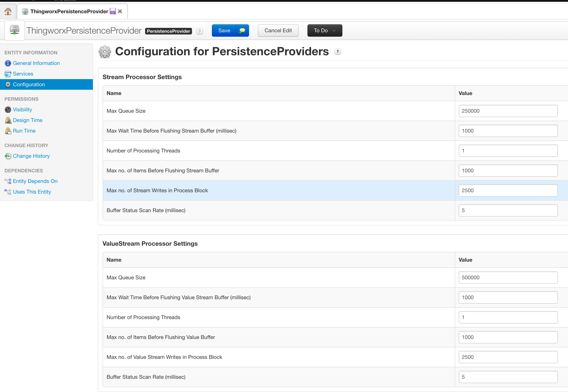
Task: Open Uses This Entity list
Action: click(x=32, y=192)
